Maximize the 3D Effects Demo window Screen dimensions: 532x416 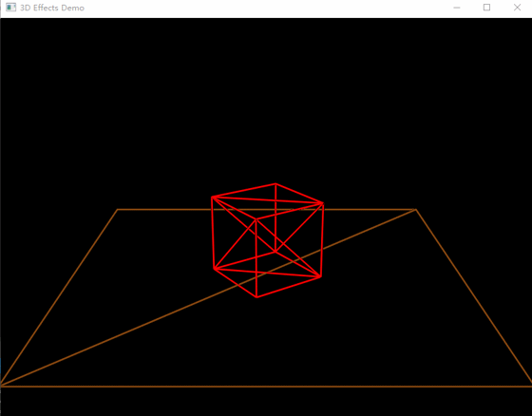486,8
